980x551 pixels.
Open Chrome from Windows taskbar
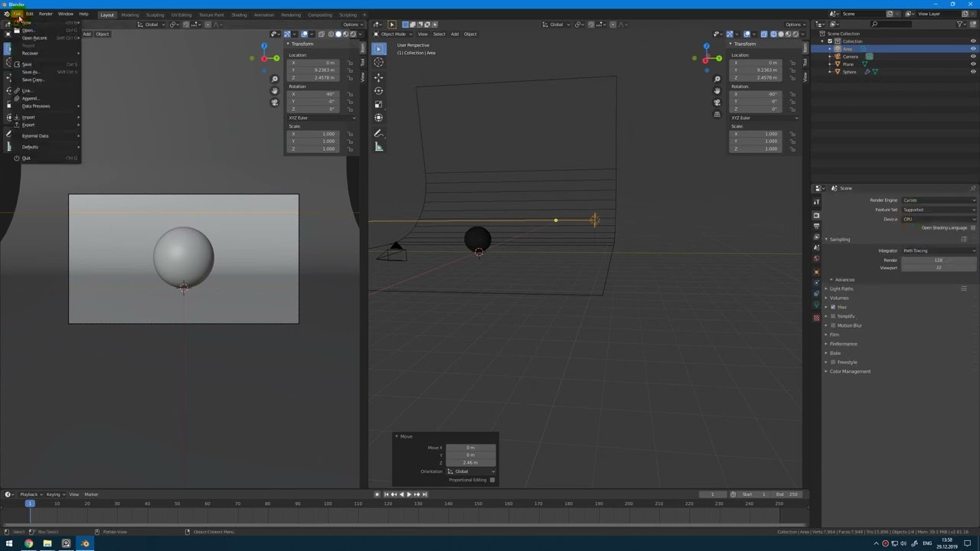point(28,543)
